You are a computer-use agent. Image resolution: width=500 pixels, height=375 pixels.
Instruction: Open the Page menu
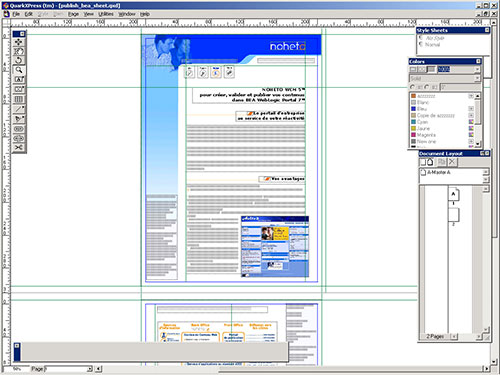pyautogui.click(x=73, y=14)
